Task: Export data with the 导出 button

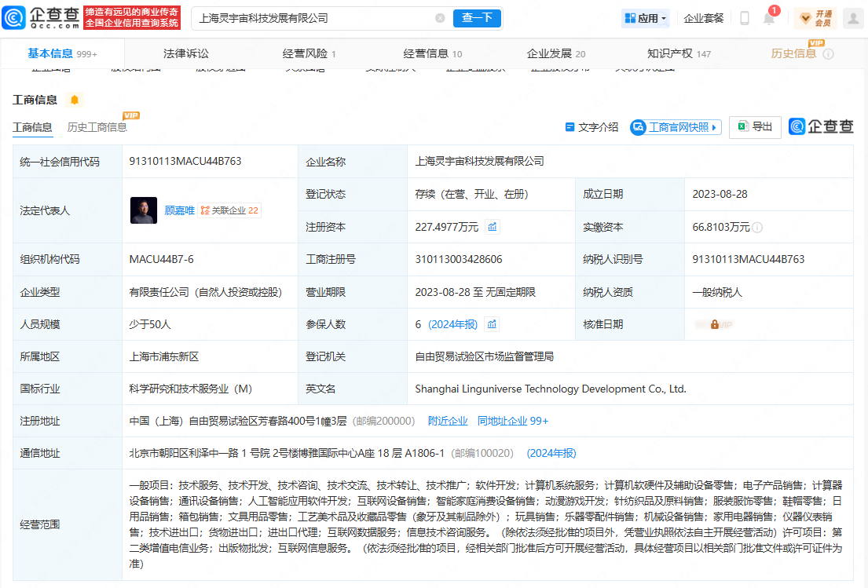Action: [754, 126]
